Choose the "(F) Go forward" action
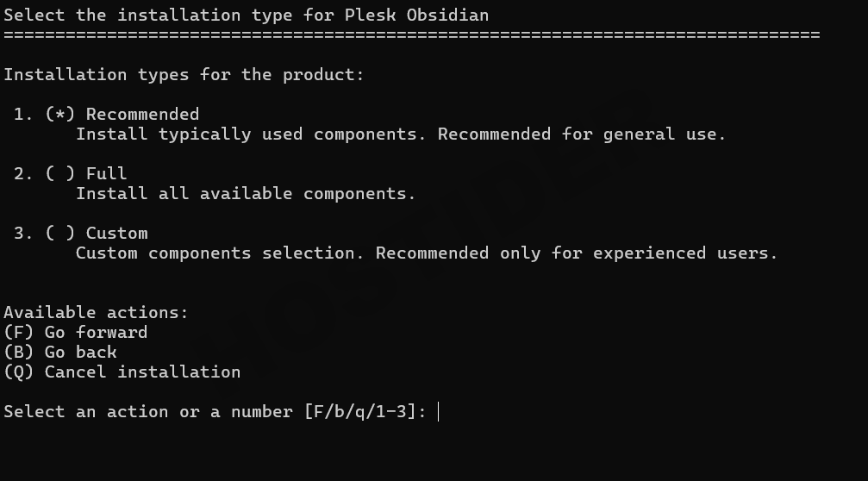 point(75,333)
